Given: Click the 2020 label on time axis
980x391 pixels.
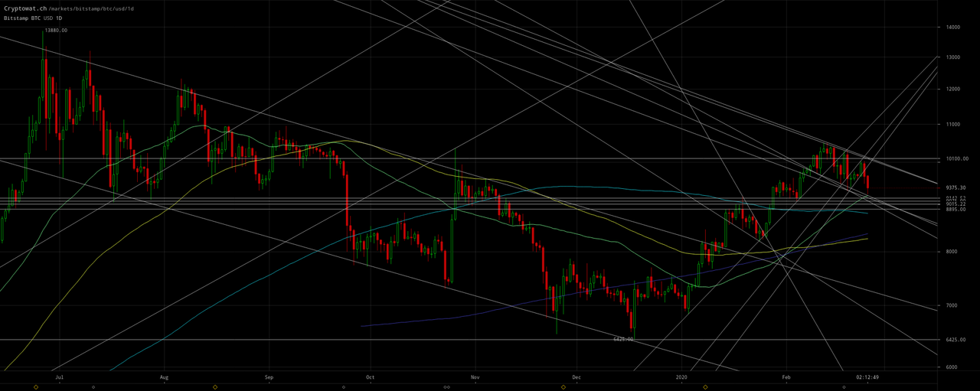Looking at the screenshot, I should tap(682, 377).
